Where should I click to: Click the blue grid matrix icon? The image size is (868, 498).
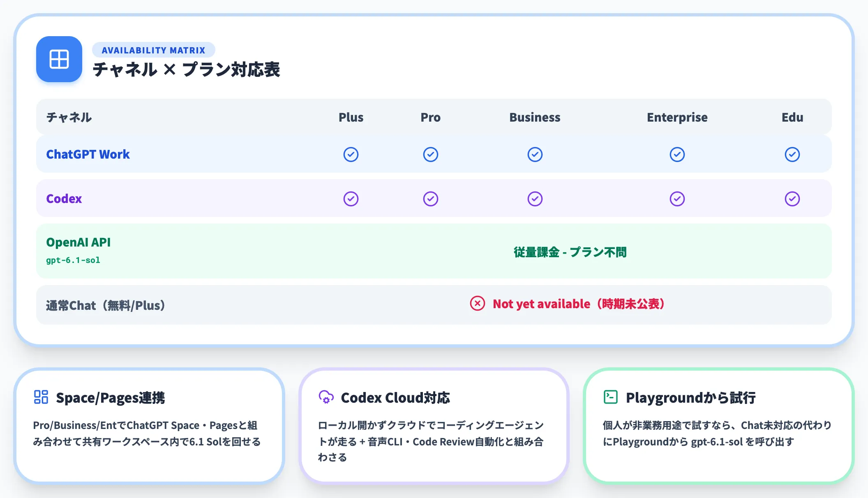pyautogui.click(x=59, y=59)
